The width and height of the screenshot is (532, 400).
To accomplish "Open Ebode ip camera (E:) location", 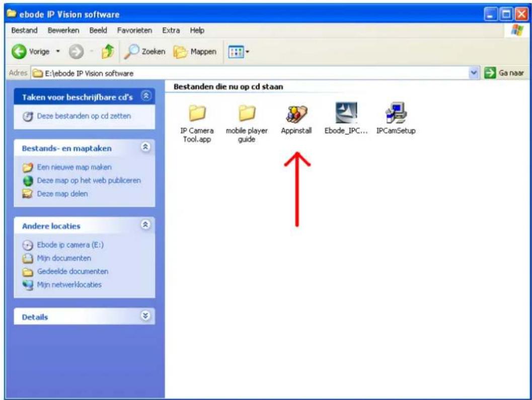I will click(x=70, y=245).
